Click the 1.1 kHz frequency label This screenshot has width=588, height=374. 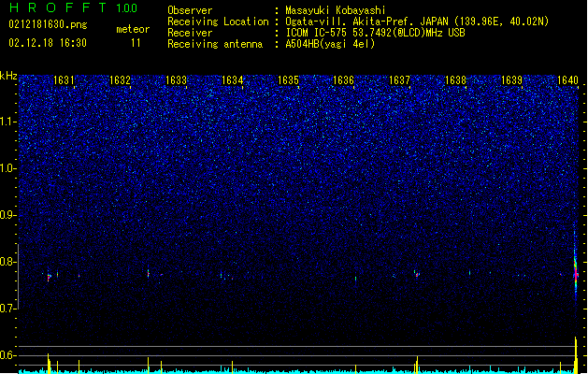8,122
